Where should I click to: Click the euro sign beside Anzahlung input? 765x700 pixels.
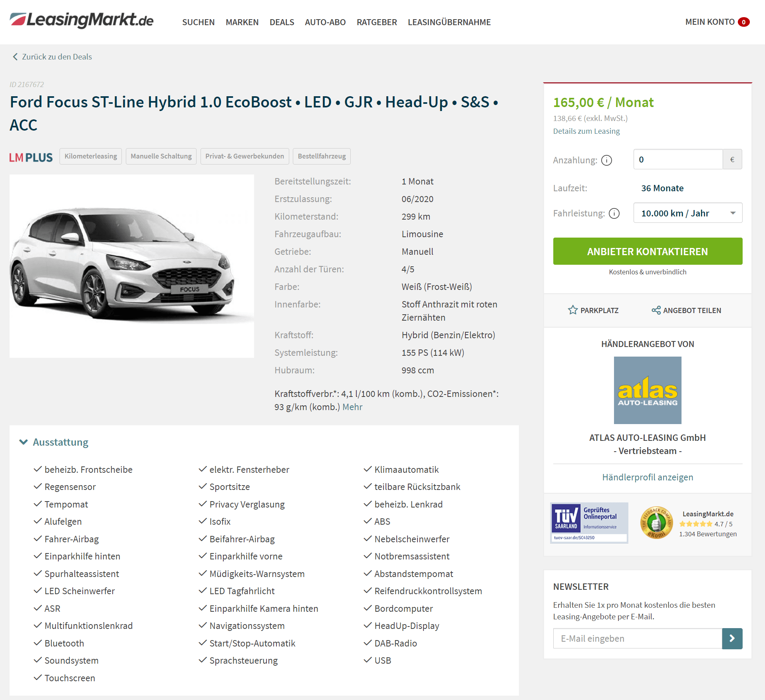[732, 159]
